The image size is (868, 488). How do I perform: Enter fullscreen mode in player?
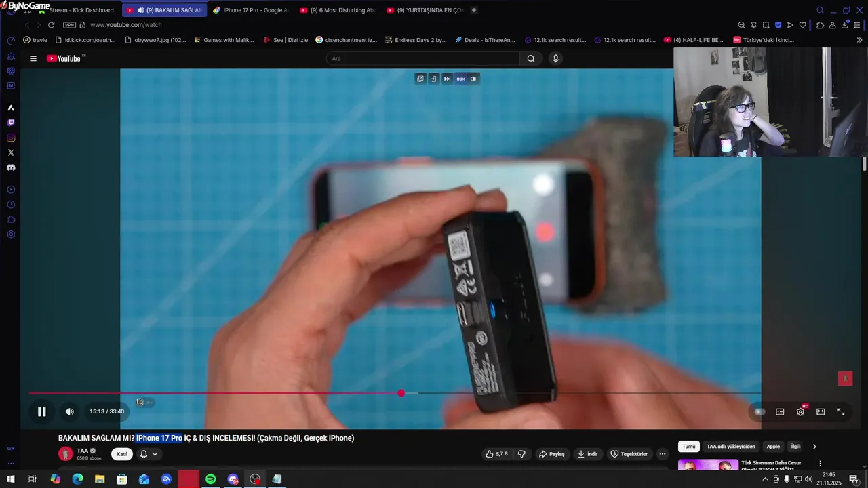pyautogui.click(x=841, y=411)
